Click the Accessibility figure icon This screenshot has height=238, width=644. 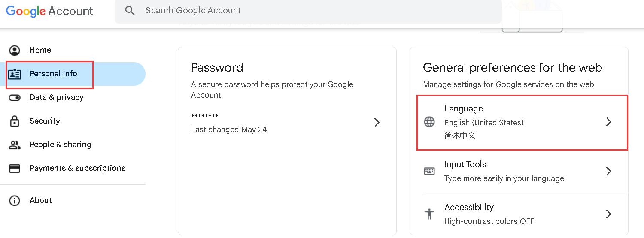(429, 214)
